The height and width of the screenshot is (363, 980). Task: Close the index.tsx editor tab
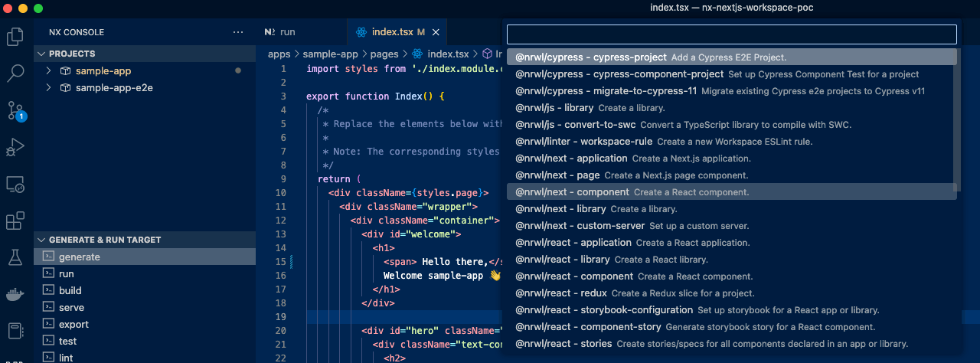pyautogui.click(x=436, y=32)
